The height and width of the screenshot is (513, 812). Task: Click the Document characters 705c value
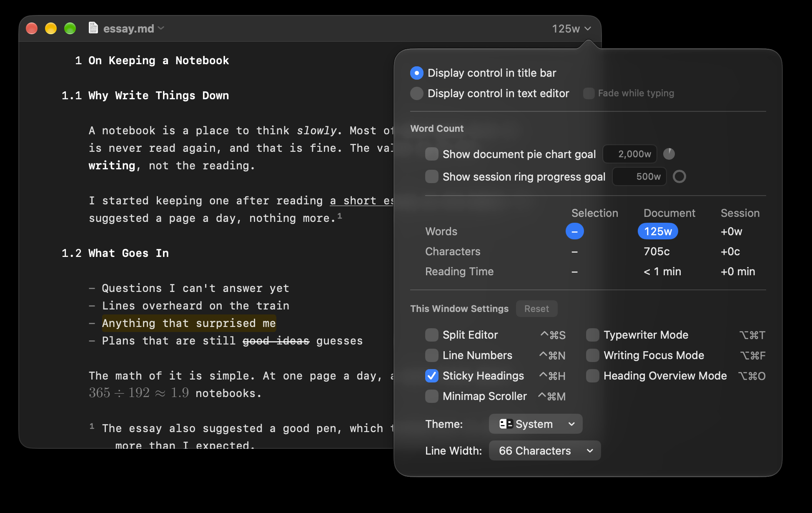click(x=657, y=251)
